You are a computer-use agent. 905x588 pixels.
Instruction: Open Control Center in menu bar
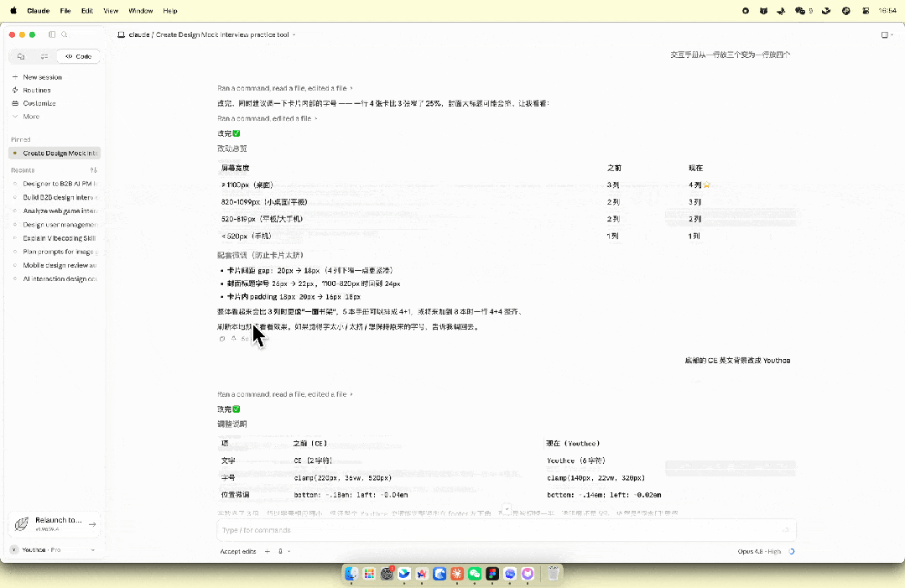pyautogui.click(x=866, y=11)
